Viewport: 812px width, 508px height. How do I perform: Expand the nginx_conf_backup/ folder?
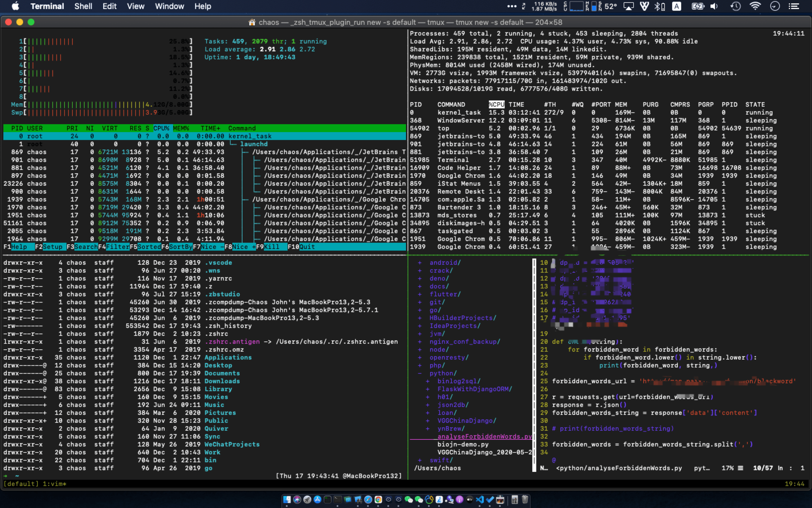(x=465, y=341)
